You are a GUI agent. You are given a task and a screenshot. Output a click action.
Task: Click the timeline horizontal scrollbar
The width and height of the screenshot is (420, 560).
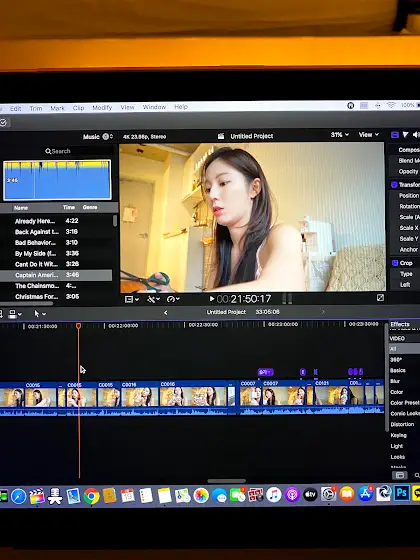click(226, 481)
